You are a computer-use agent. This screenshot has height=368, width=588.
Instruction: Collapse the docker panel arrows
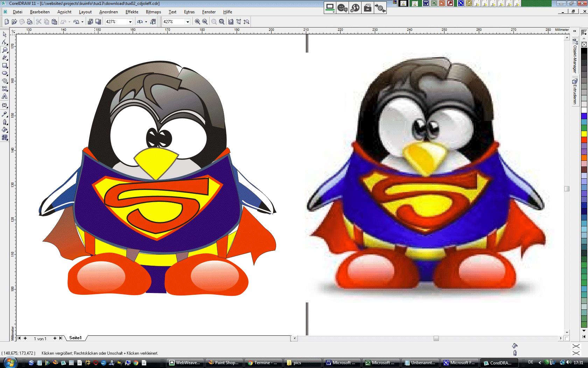[x=574, y=31]
